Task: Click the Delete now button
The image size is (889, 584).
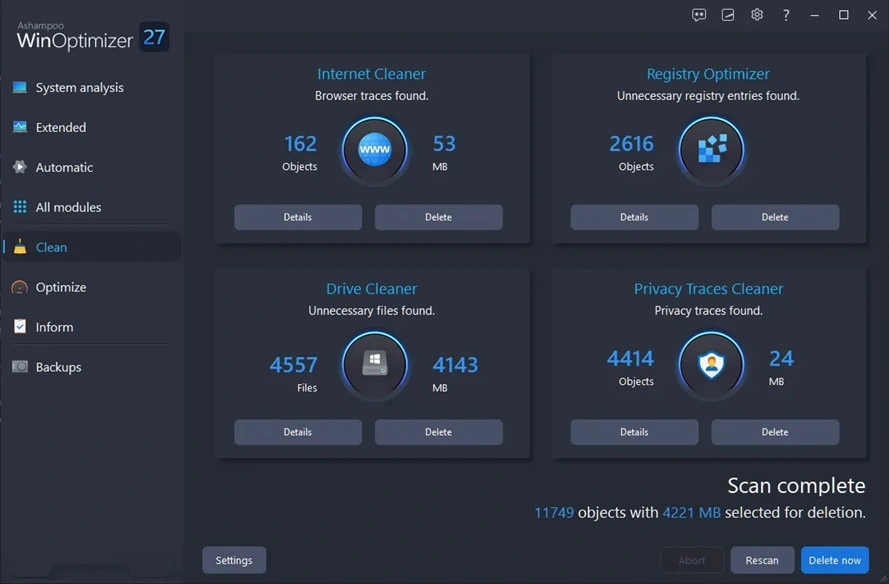Action: point(835,560)
